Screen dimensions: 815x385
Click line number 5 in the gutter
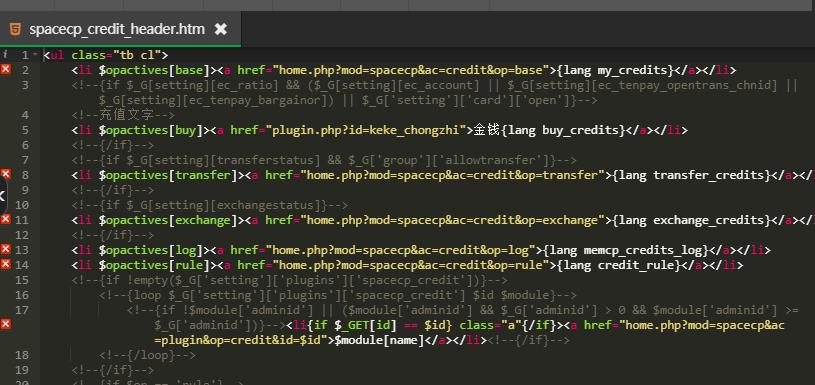click(x=25, y=130)
